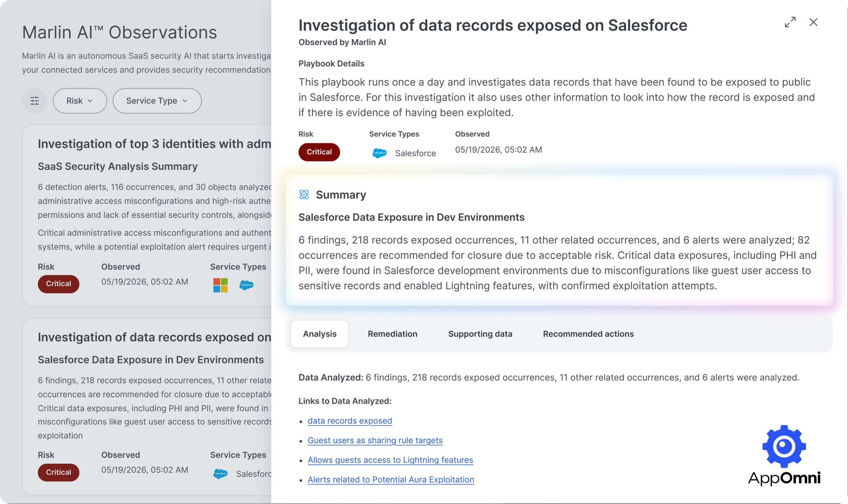The width and height of the screenshot is (848, 504).
Task: Click the observed date in the detail panel
Action: pyautogui.click(x=499, y=150)
